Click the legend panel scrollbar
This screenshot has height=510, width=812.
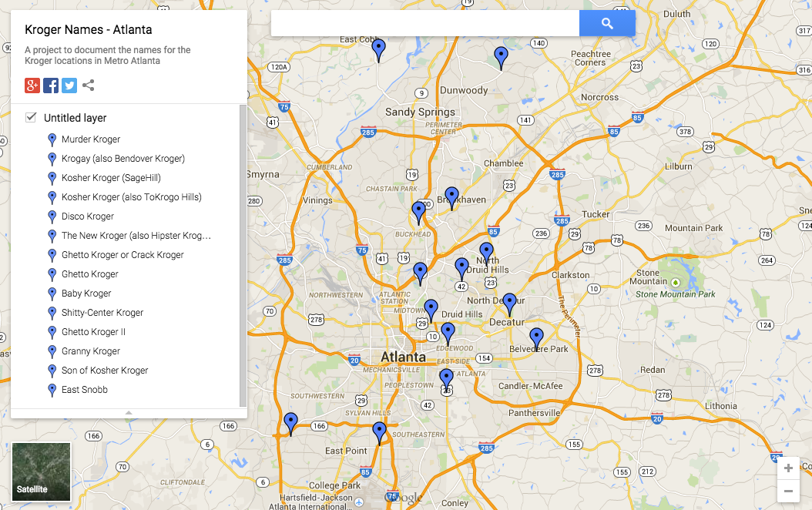point(243,254)
